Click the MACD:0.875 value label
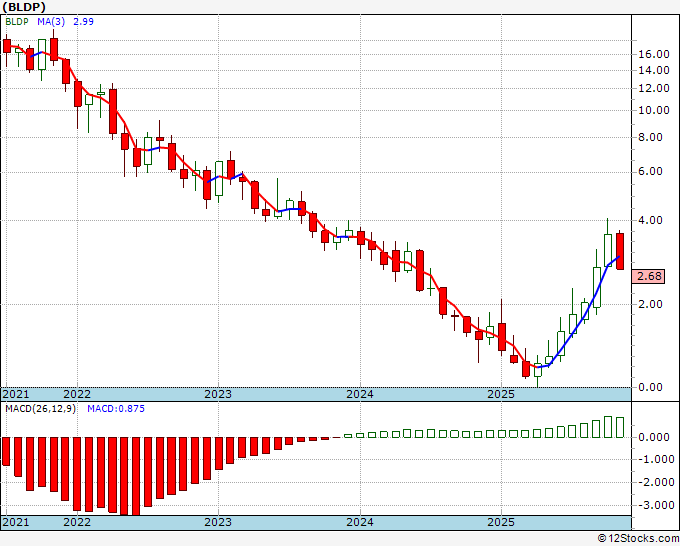Screen dimensions: 680x546 [116, 409]
